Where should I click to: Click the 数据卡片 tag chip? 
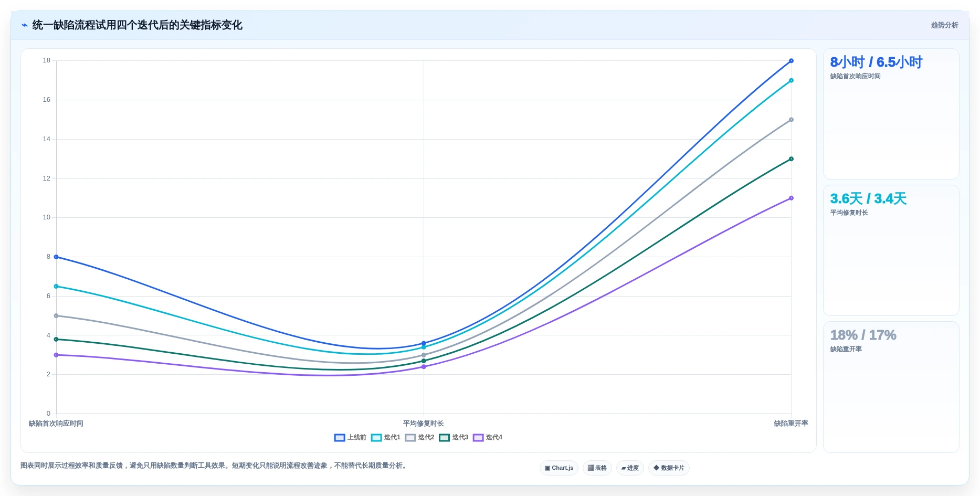669,468
